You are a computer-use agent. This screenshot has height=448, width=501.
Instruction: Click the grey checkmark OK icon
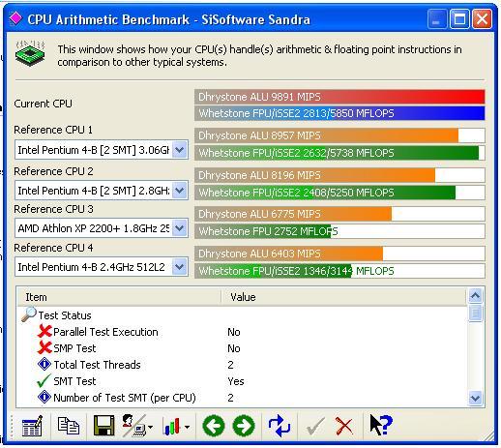coord(315,426)
